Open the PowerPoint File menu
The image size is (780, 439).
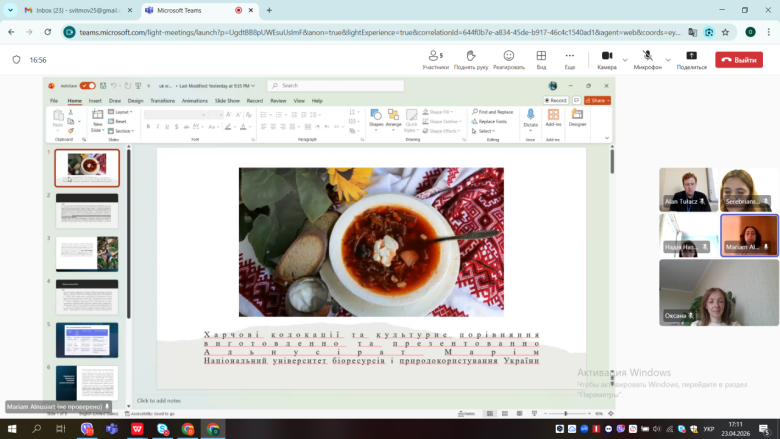click(x=54, y=100)
